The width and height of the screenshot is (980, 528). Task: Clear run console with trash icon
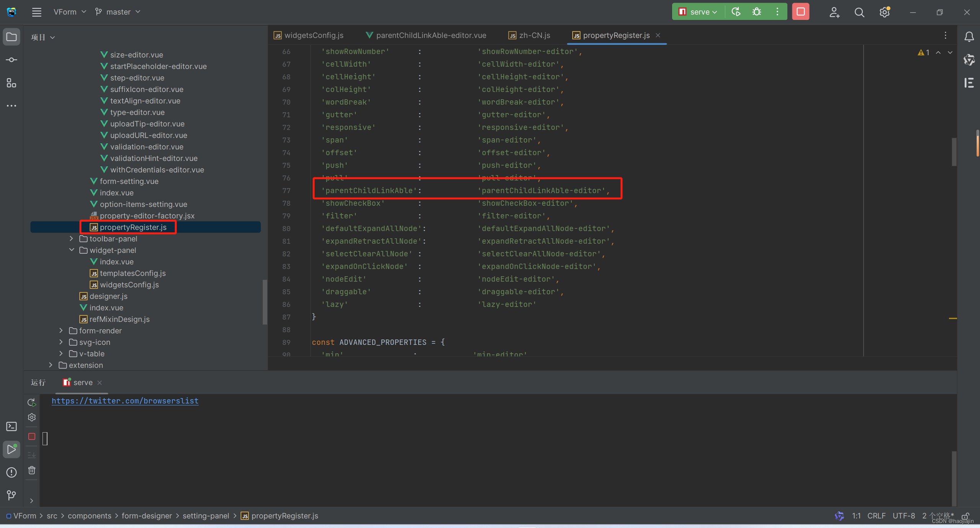click(32, 470)
